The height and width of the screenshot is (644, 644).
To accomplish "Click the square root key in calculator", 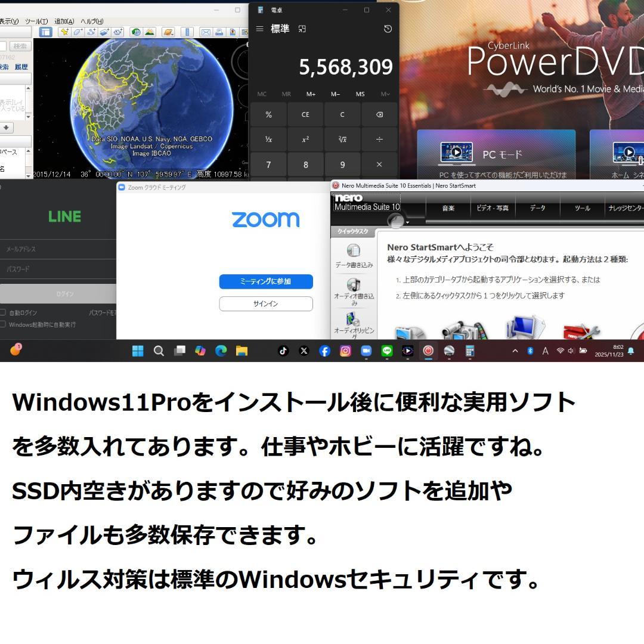I will [342, 140].
